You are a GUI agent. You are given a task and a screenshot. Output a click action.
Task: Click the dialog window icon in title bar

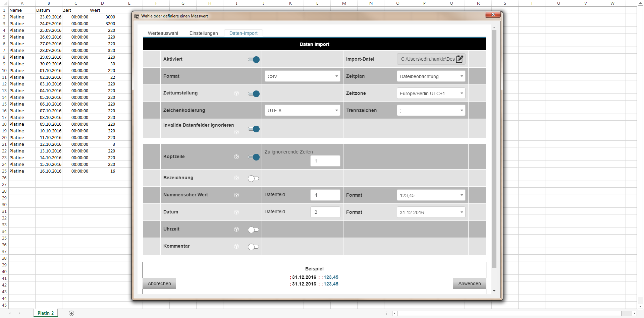coord(137,16)
